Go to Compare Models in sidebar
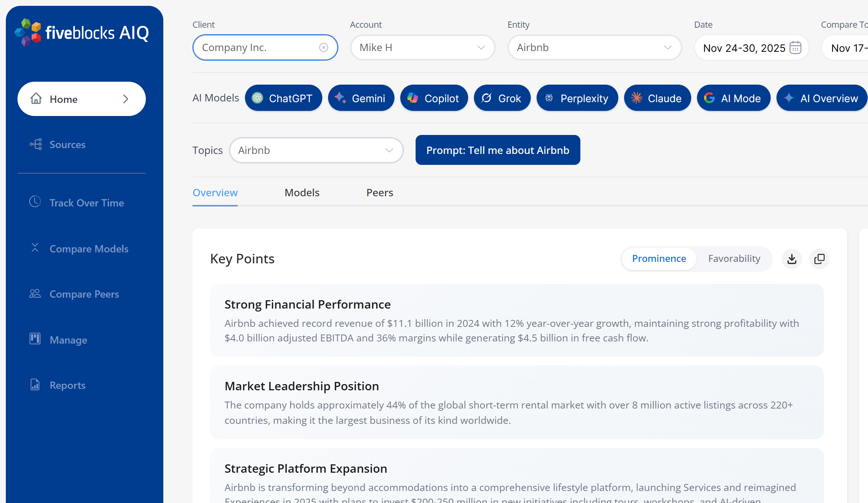Image resolution: width=868 pixels, height=503 pixels. click(x=89, y=249)
